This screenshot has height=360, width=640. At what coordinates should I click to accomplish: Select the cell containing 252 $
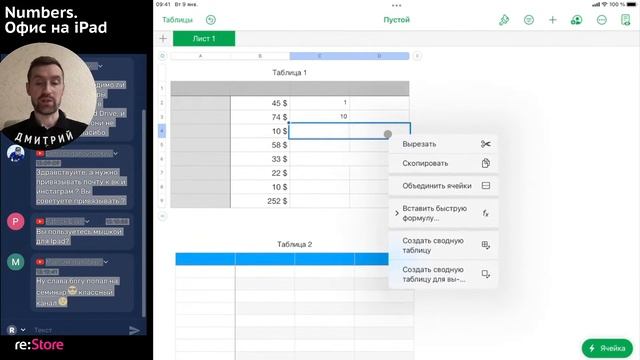click(260, 201)
